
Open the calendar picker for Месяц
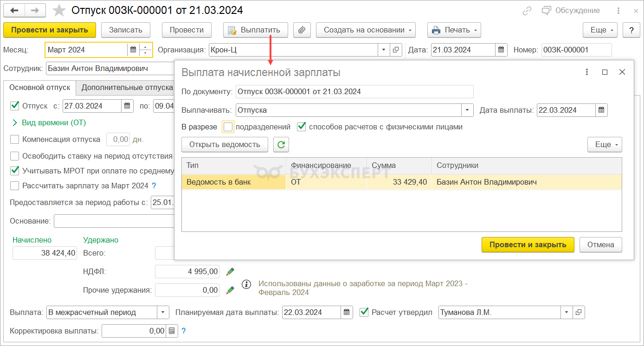(x=133, y=50)
